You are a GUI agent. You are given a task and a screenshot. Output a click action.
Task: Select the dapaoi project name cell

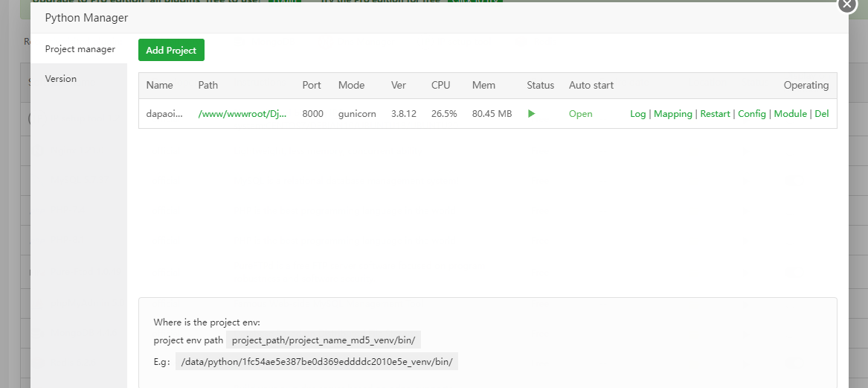click(160, 114)
